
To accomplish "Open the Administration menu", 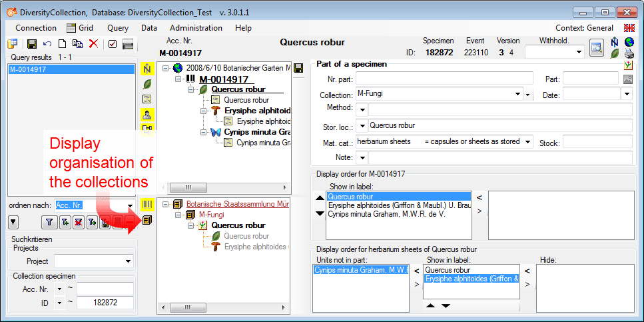I will pyautogui.click(x=196, y=28).
